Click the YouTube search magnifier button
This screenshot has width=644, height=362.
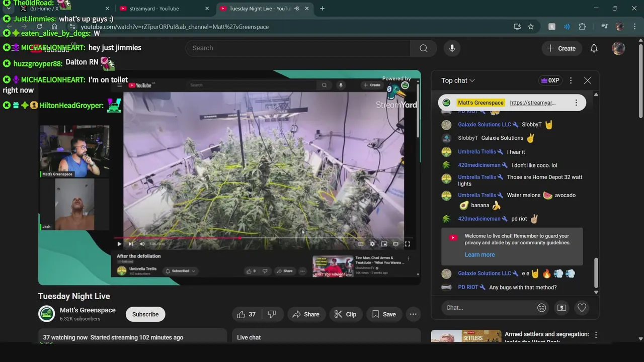pos(424,48)
